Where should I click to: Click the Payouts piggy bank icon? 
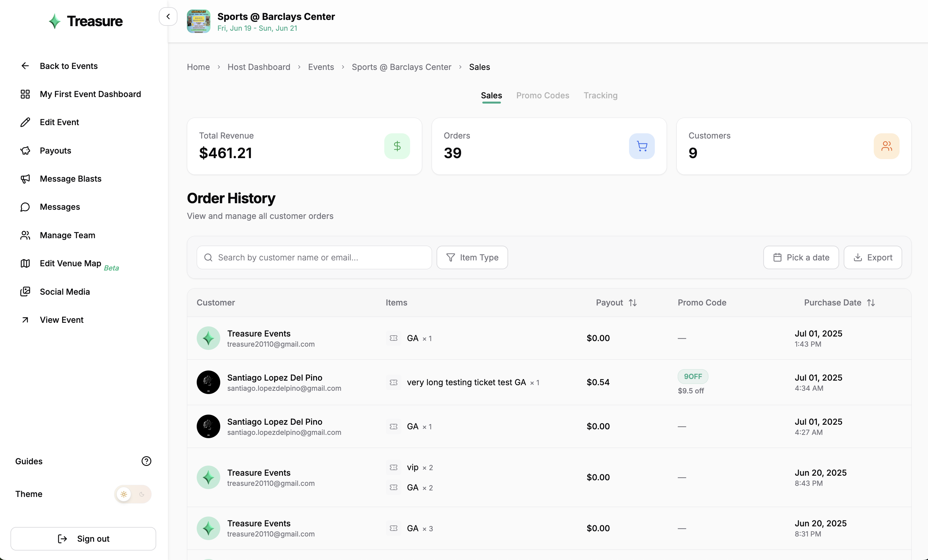(x=25, y=151)
